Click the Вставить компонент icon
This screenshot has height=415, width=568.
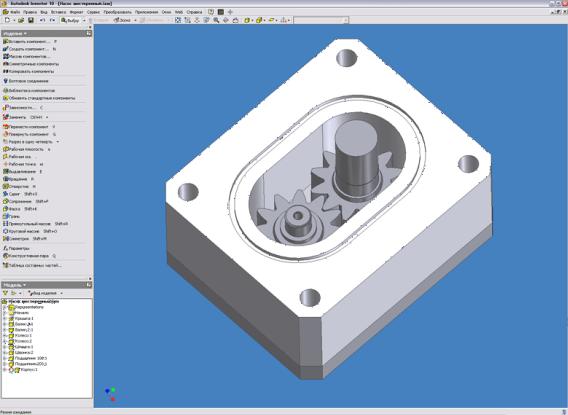click(x=5, y=41)
